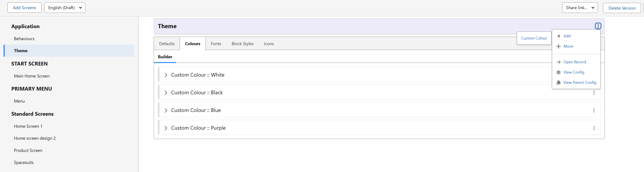Choose Add from the context menu
The width and height of the screenshot is (644, 172).
click(x=567, y=36)
